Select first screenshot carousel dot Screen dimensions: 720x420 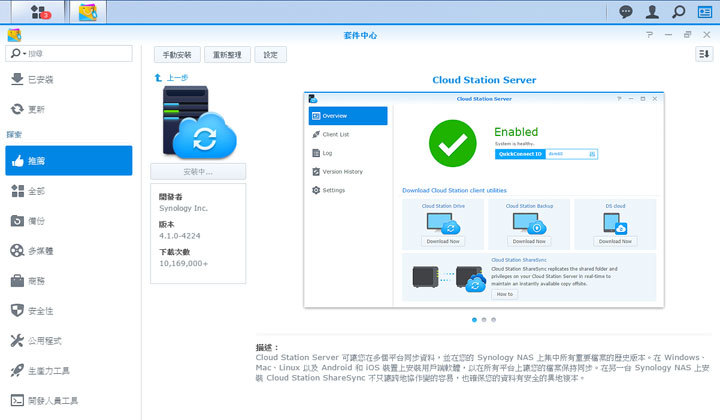[x=474, y=319]
